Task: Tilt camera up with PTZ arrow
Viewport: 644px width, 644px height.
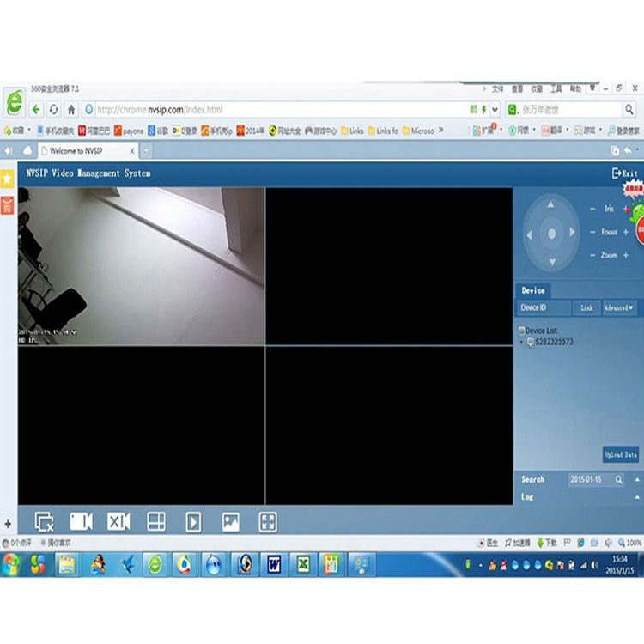Action: (x=550, y=204)
